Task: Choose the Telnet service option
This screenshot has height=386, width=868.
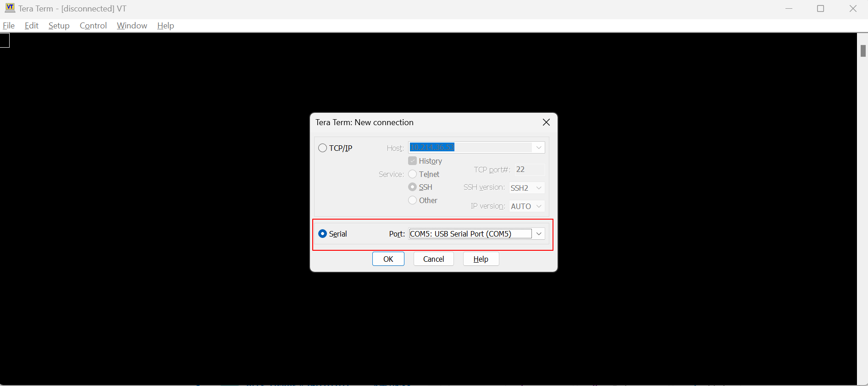Action: coord(413,174)
